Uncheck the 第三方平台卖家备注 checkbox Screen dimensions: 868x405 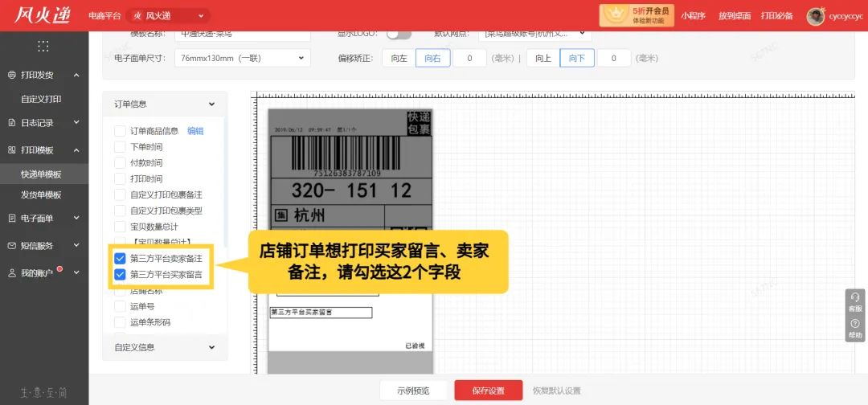coord(120,259)
